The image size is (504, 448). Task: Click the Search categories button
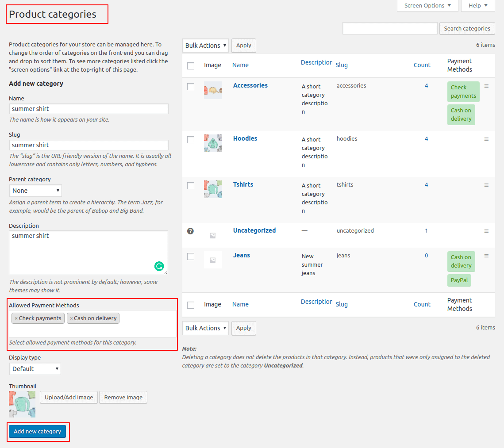tap(467, 29)
